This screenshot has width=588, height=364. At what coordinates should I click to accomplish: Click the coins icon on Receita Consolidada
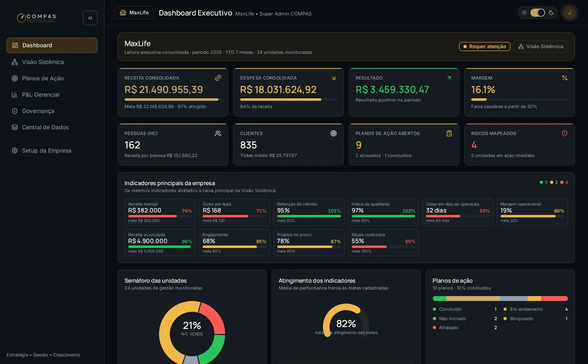218,78
